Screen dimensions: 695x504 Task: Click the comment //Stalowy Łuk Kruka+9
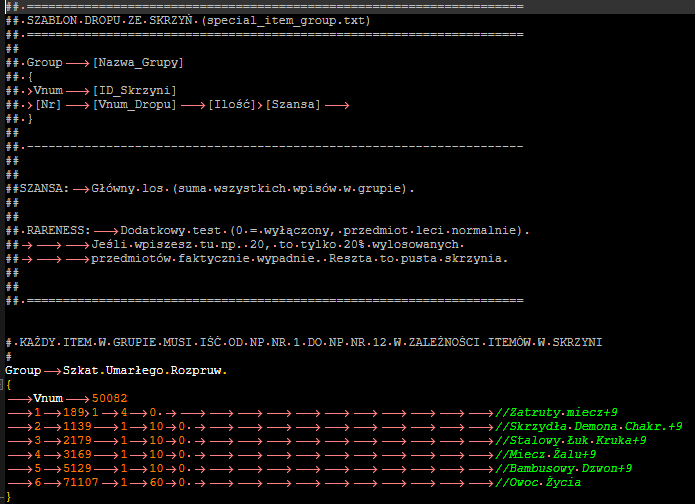571,441
